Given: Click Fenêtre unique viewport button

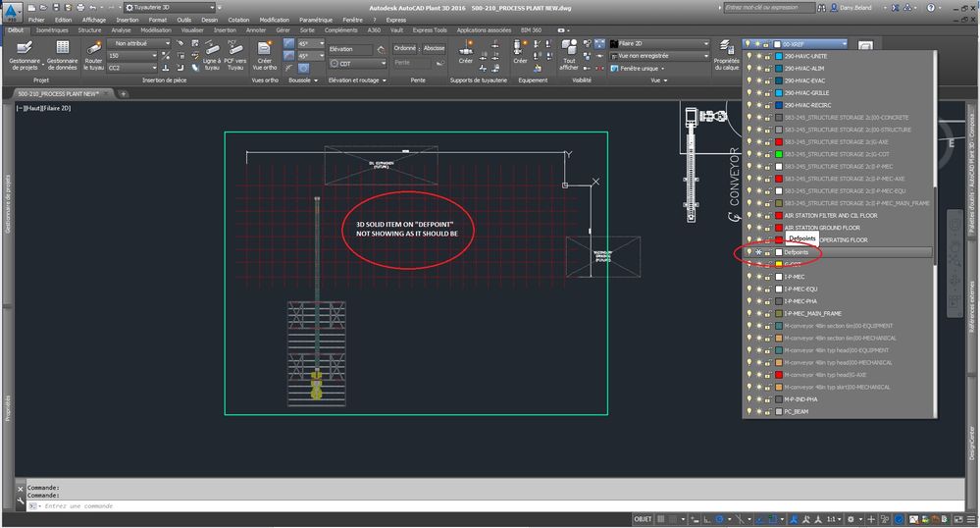Looking at the screenshot, I should [638, 68].
